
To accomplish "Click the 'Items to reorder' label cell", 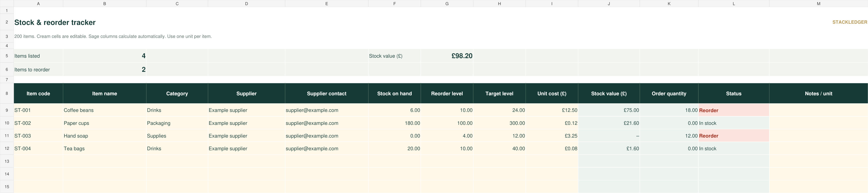I will click(38, 70).
